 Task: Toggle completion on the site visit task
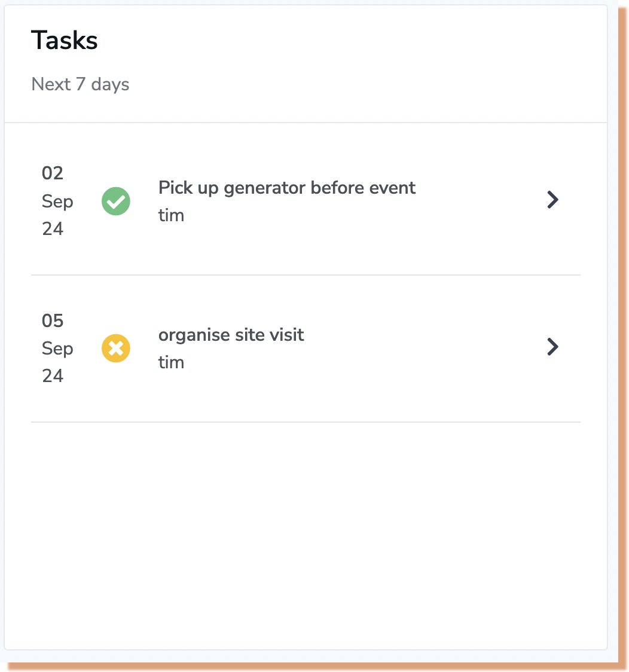[x=115, y=348]
